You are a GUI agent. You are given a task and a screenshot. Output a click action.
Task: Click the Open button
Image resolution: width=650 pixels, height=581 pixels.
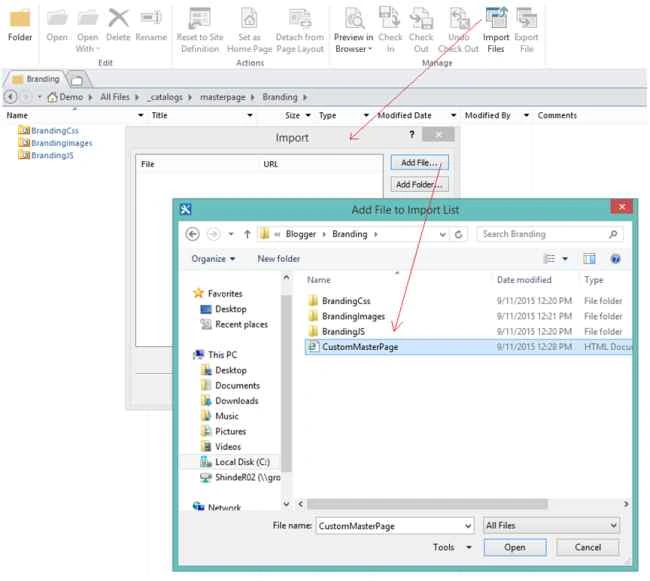(515, 547)
